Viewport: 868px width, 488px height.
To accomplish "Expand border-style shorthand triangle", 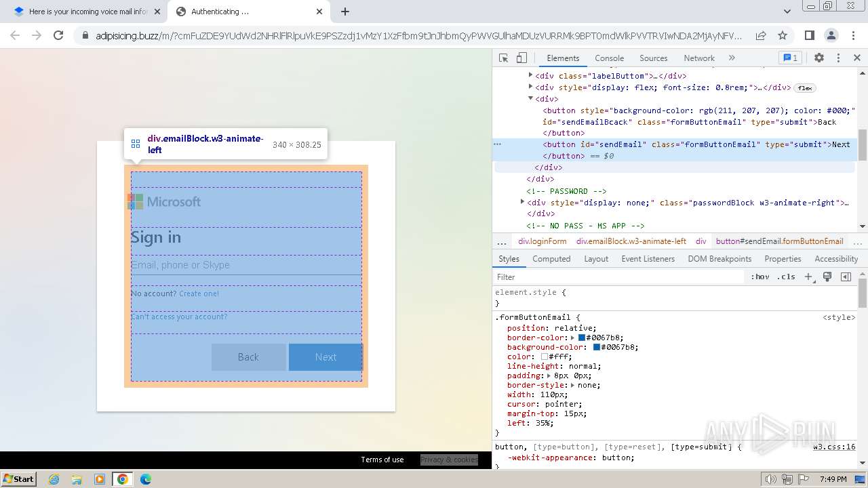I will click(572, 386).
